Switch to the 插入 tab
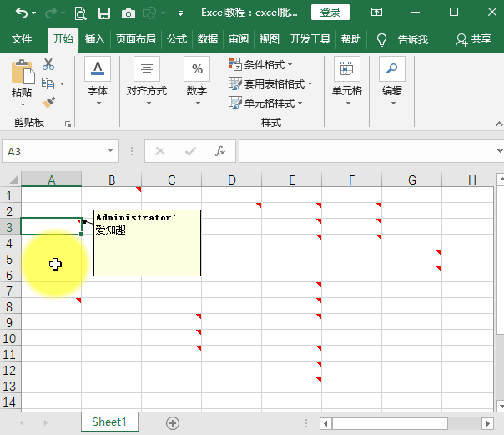 coord(95,39)
